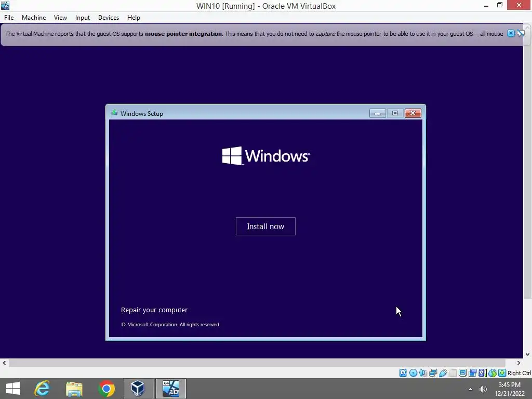This screenshot has height=399, width=532.
Task: Dismiss the mouse pointer integration notification
Action: [x=511, y=33]
